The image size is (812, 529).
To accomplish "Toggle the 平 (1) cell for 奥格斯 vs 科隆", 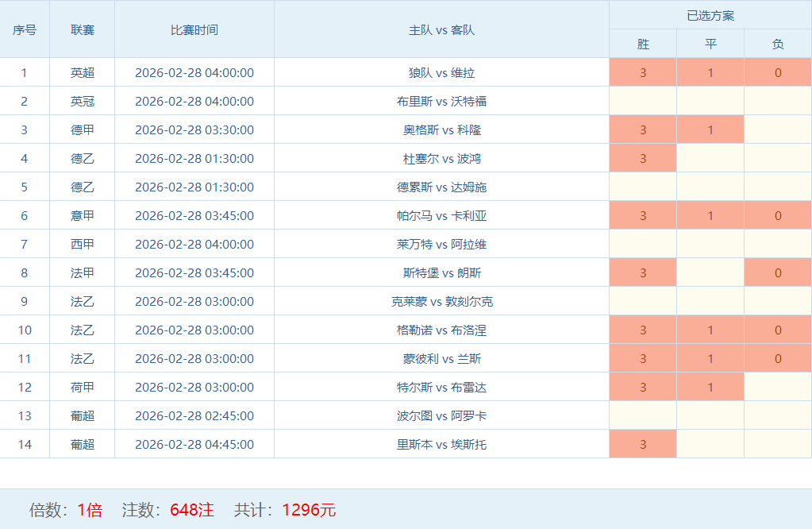I will (x=710, y=129).
